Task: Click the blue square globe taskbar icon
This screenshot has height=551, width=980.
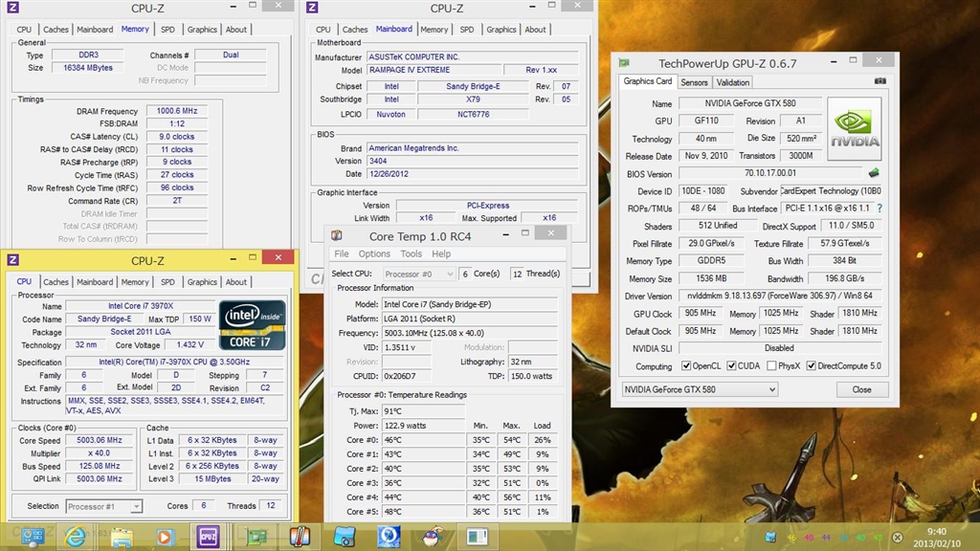Action: coord(389,537)
